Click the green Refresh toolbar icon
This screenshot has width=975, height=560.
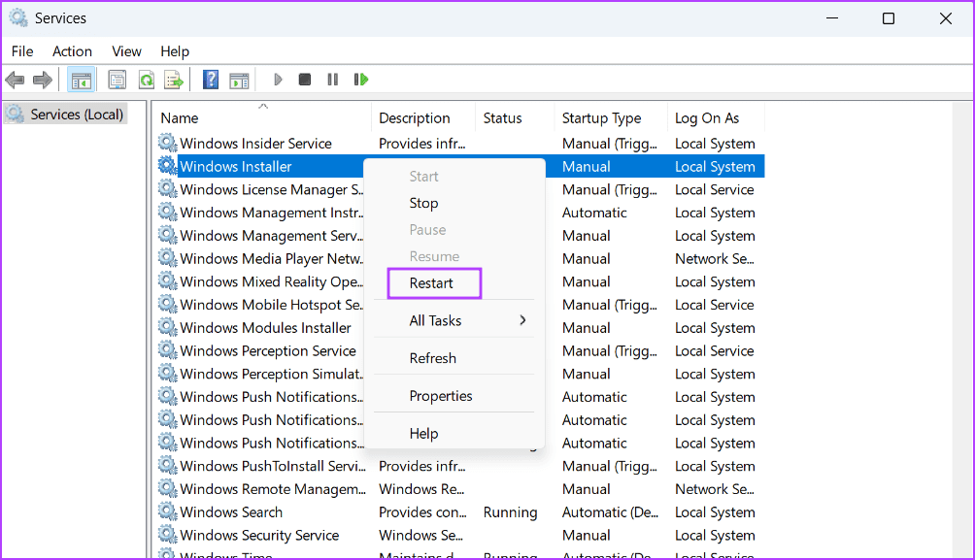tap(146, 80)
